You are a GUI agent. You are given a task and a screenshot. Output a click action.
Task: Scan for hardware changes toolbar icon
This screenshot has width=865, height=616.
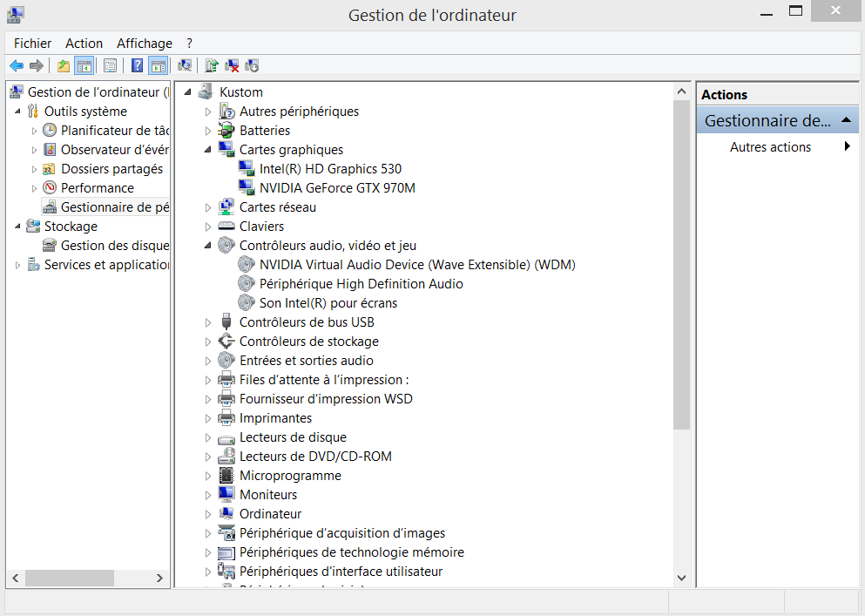click(185, 66)
